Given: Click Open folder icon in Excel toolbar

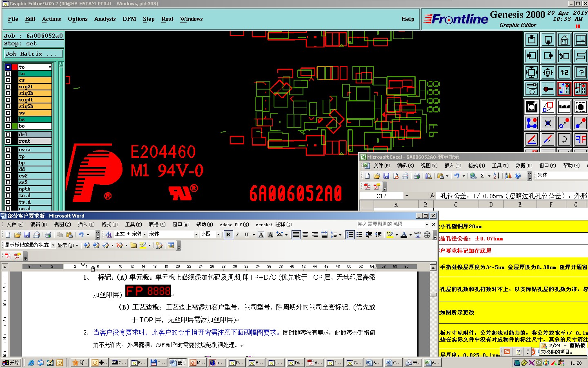Looking at the screenshot, I should [x=376, y=176].
